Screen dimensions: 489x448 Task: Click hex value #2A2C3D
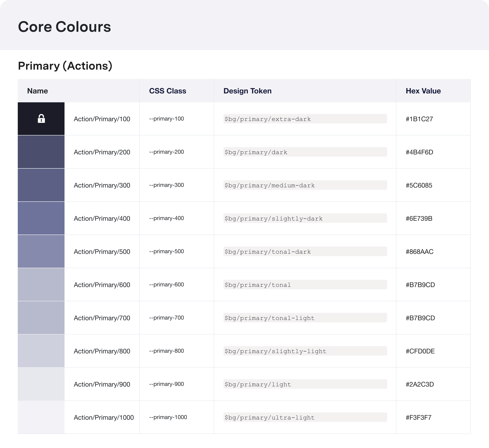[420, 384]
